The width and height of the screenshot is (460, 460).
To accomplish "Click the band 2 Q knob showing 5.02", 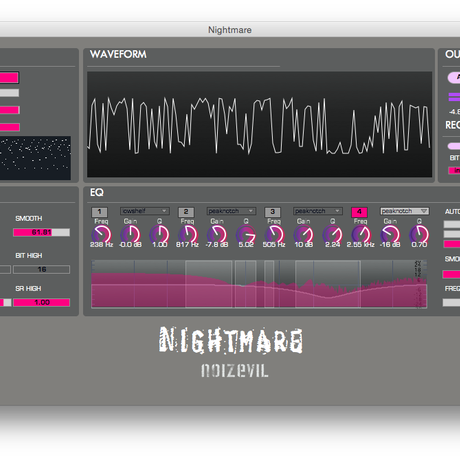I will pyautogui.click(x=246, y=234).
